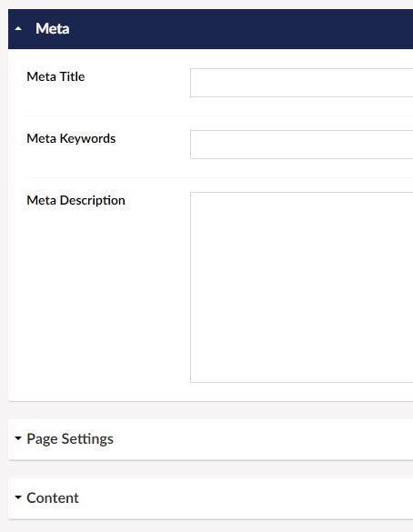Screen dimensions: 413x532
Task: Open the Content section title
Action: pos(53,497)
